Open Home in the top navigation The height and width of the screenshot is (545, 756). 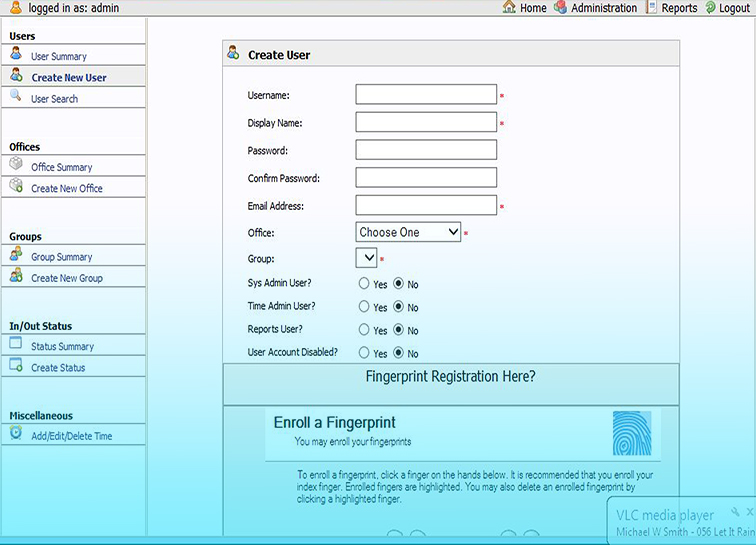click(533, 8)
